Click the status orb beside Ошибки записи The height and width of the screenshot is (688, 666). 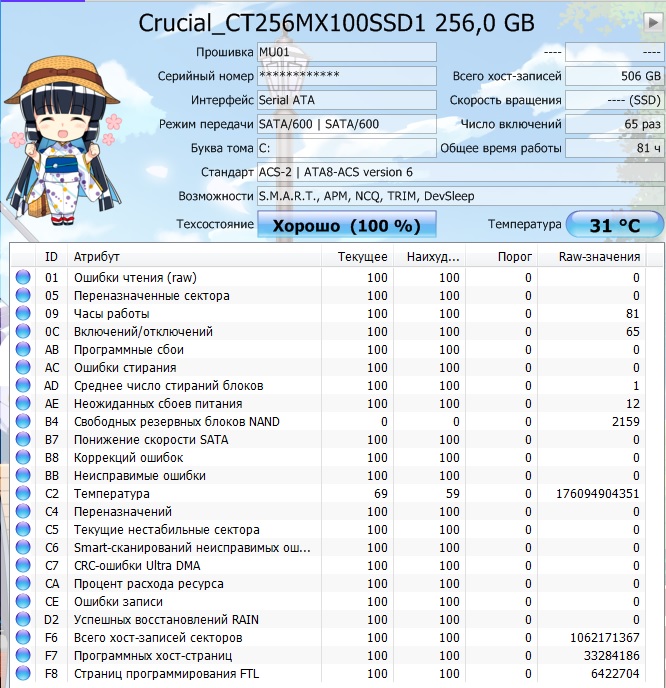click(x=23, y=601)
